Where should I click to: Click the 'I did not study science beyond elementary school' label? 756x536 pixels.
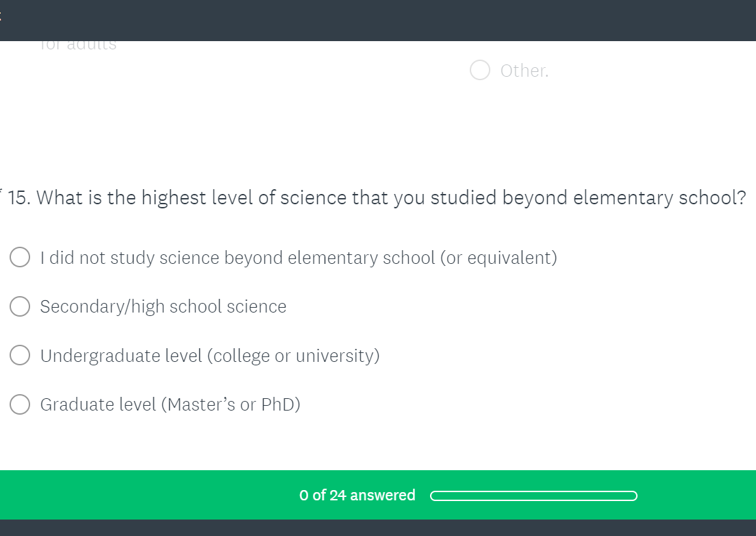point(299,258)
